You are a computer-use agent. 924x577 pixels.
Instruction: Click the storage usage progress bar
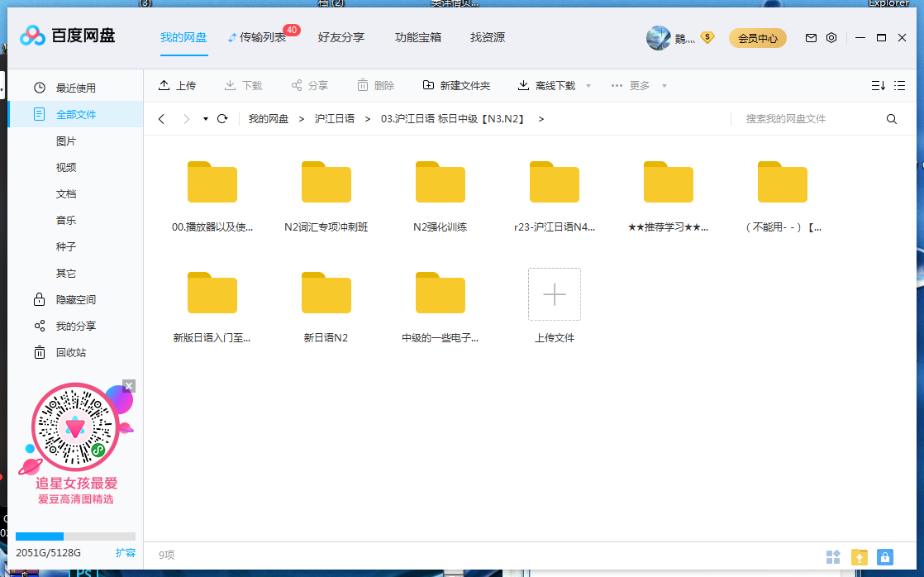coord(75,536)
